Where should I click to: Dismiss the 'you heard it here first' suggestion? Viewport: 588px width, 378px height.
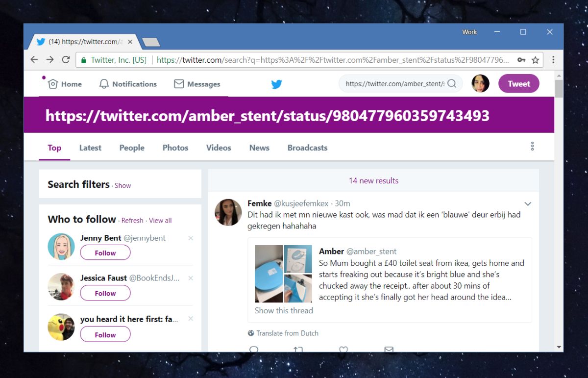coord(191,319)
